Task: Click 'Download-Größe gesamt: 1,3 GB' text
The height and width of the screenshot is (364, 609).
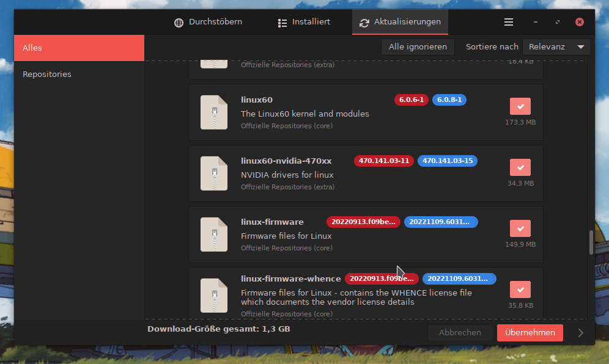Action: (x=219, y=329)
